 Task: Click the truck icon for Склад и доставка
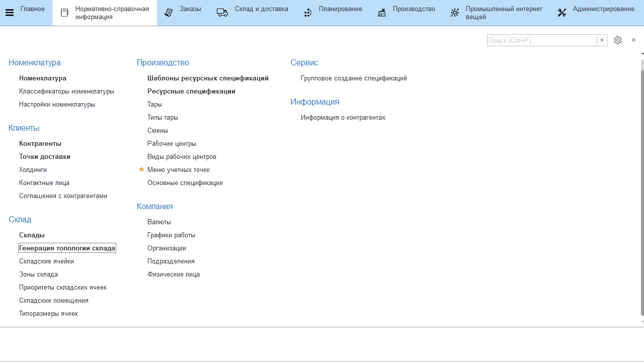click(x=222, y=13)
